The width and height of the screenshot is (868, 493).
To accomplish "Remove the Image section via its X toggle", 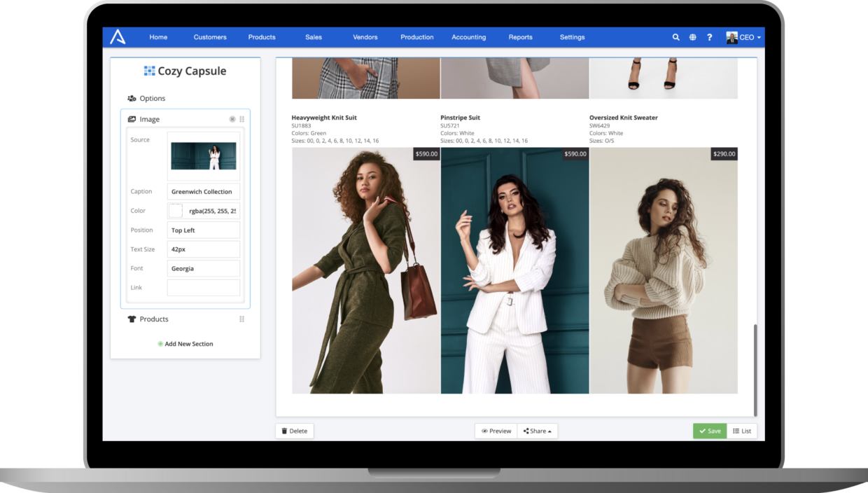I will [x=232, y=118].
